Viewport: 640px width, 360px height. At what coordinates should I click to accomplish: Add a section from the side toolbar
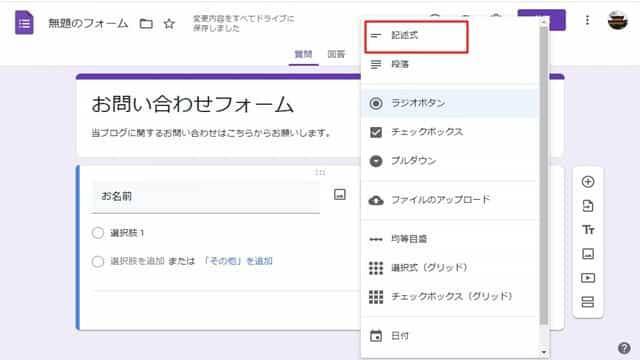[588, 302]
